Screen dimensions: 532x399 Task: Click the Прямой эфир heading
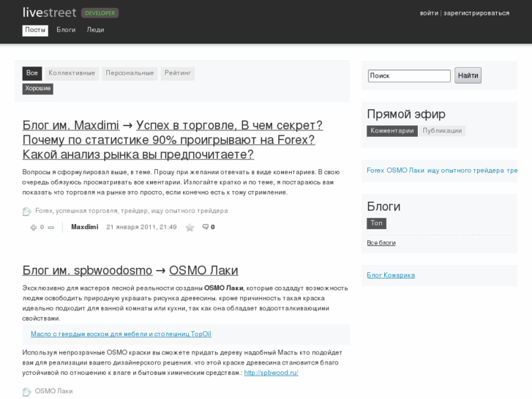coord(406,114)
